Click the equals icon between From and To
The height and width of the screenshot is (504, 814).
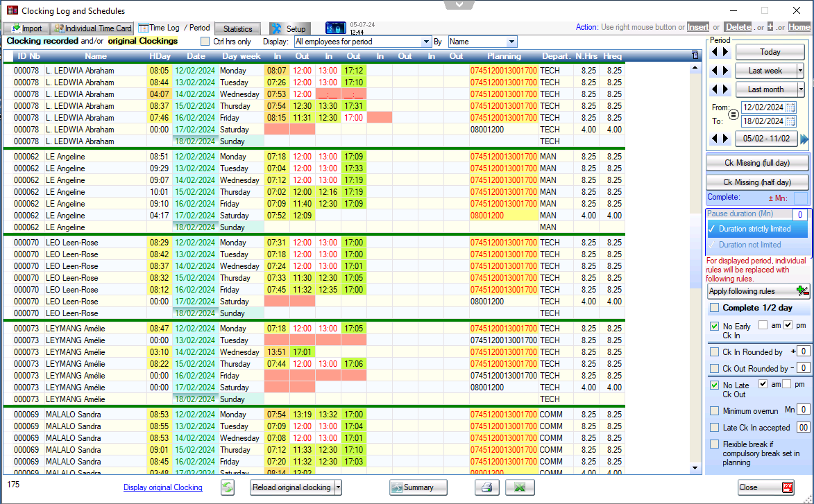coord(734,114)
